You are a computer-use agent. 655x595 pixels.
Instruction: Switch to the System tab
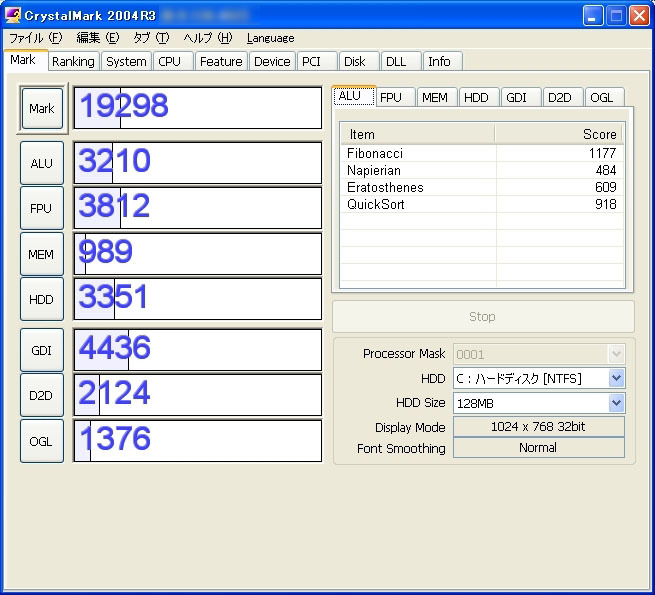point(126,61)
